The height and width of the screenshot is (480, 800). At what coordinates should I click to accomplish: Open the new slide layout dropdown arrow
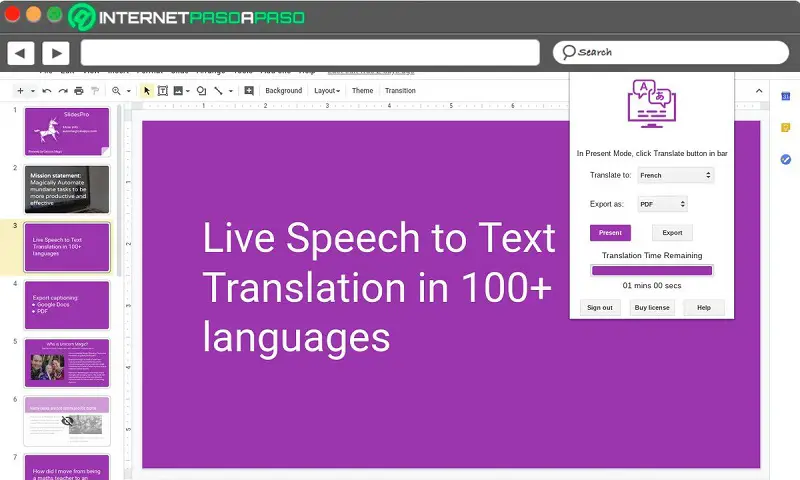pos(33,91)
